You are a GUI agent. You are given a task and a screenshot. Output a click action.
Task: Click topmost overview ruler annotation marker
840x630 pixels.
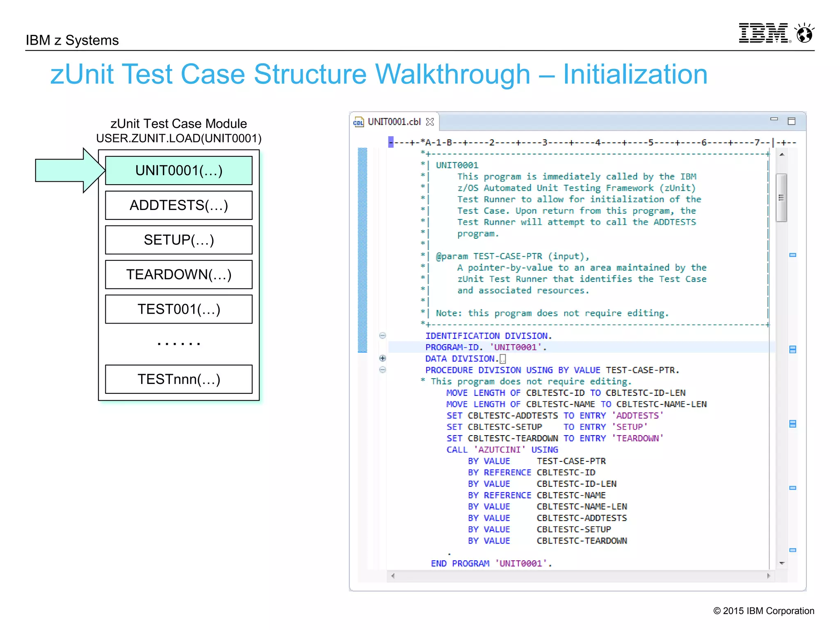(793, 255)
